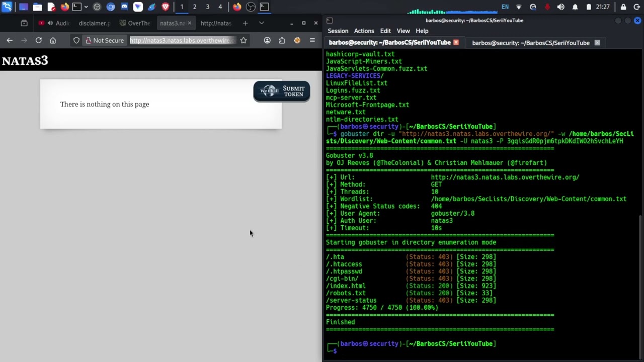Launch the blue shark application icon
The height and width of the screenshot is (362, 644).
(x=151, y=7)
